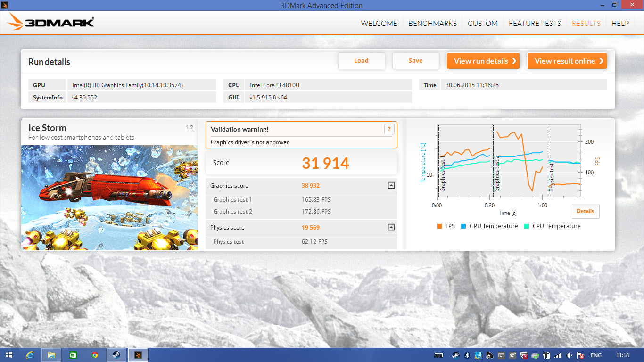
Task: Click the overall score 31 914
Action: coord(325,163)
